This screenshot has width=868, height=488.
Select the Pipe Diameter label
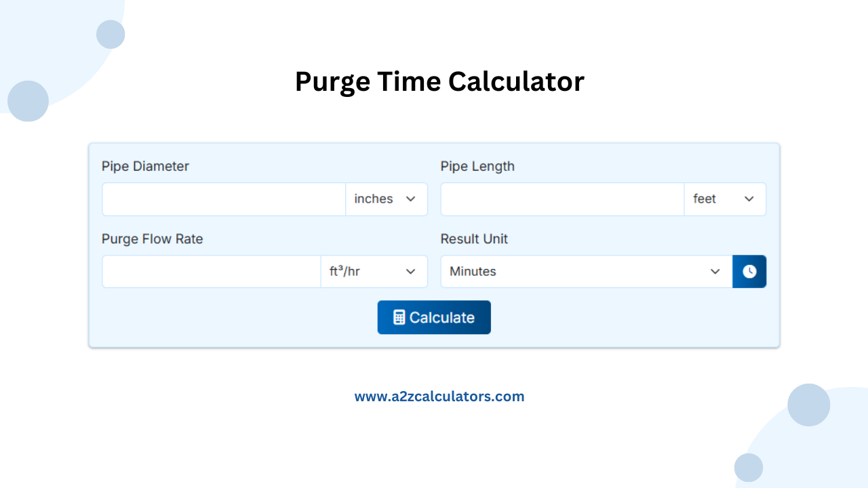coord(145,166)
